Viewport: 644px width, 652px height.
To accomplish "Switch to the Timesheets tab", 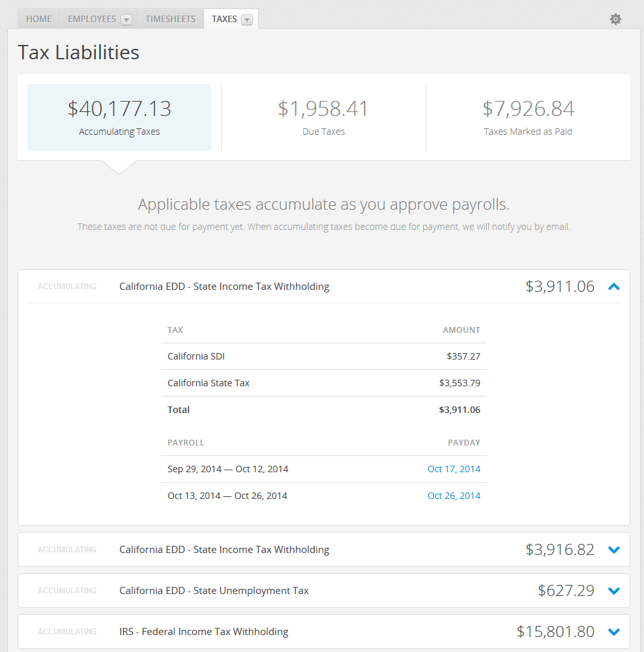I will (x=170, y=19).
